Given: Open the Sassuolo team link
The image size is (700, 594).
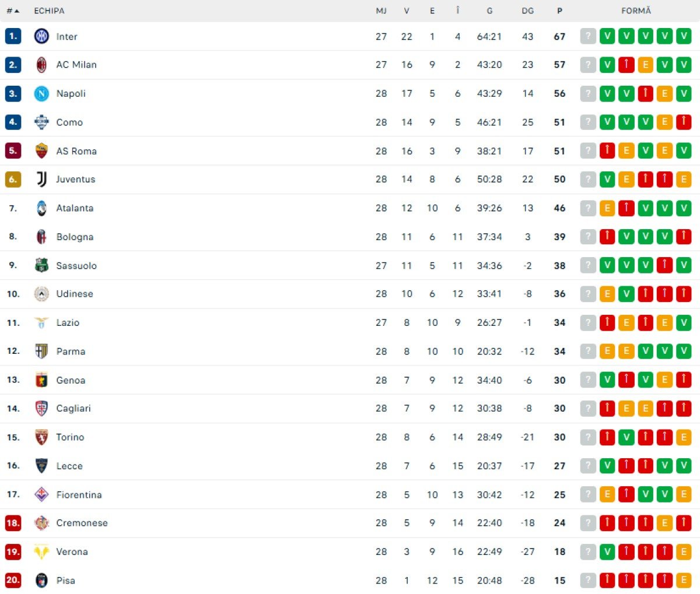Looking at the screenshot, I should point(76,265).
